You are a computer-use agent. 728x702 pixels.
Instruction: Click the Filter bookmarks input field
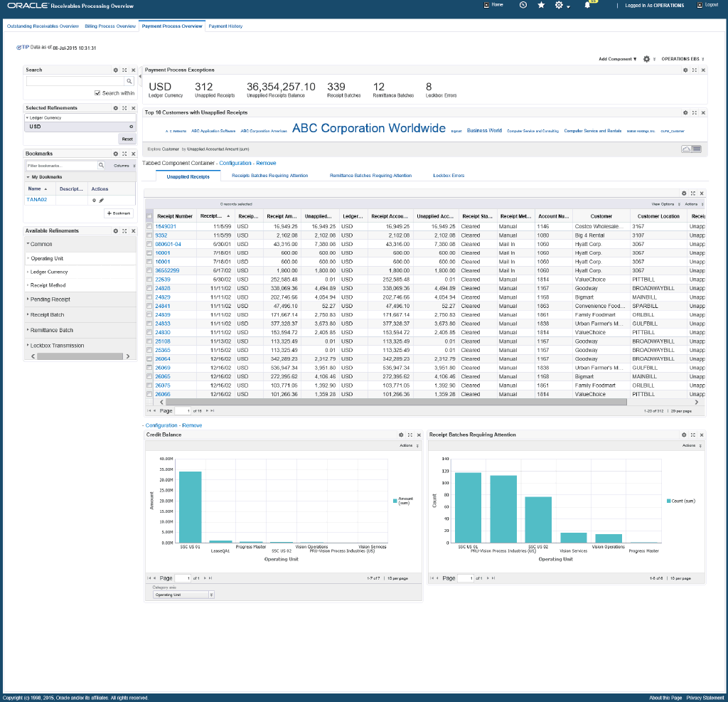click(x=61, y=166)
